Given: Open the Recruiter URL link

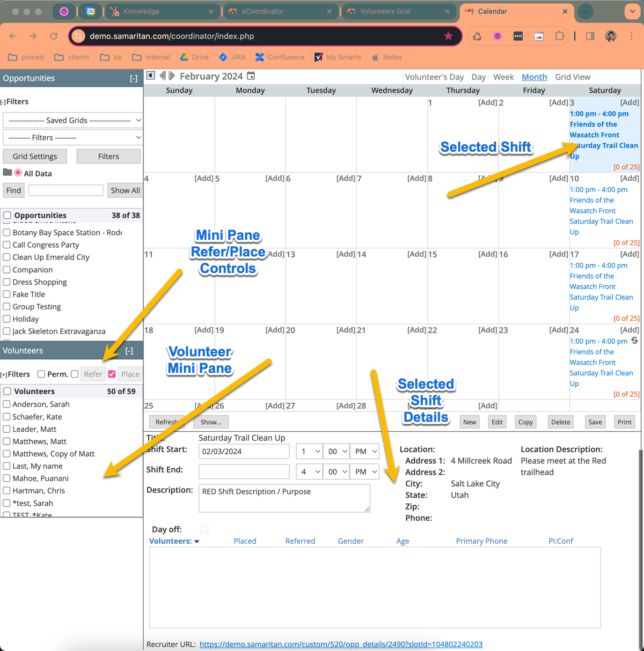Looking at the screenshot, I should click(341, 644).
